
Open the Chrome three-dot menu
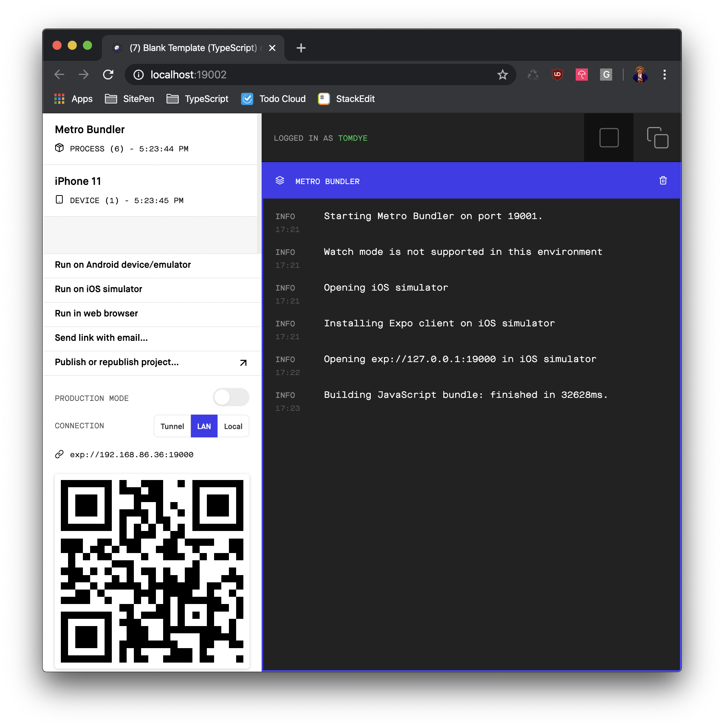pyautogui.click(x=665, y=75)
